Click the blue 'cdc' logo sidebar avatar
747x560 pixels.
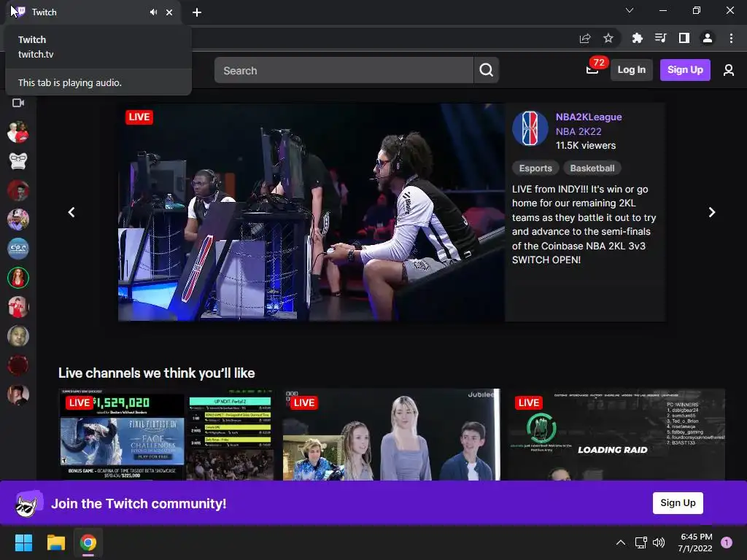coord(18,249)
